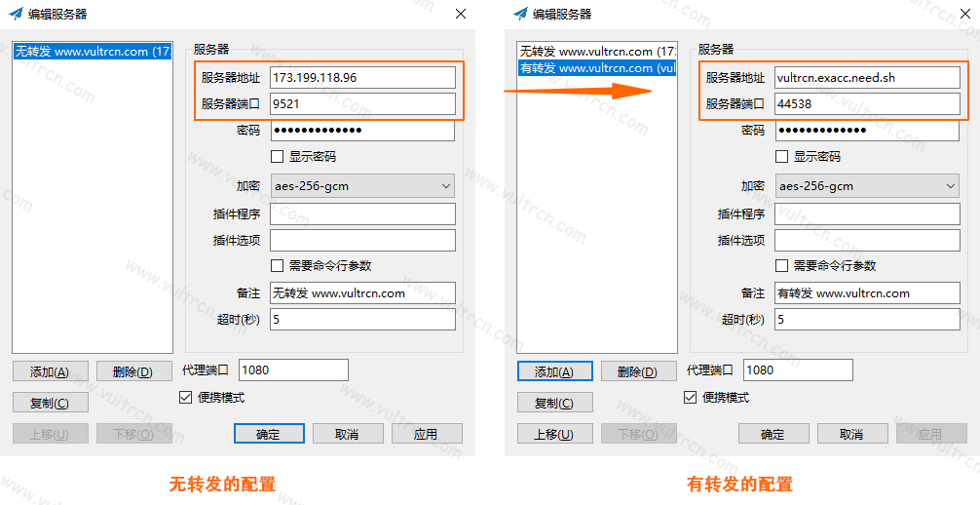Click the 无转发的配置 caption
The width and height of the screenshot is (980, 505).
pyautogui.click(x=222, y=484)
